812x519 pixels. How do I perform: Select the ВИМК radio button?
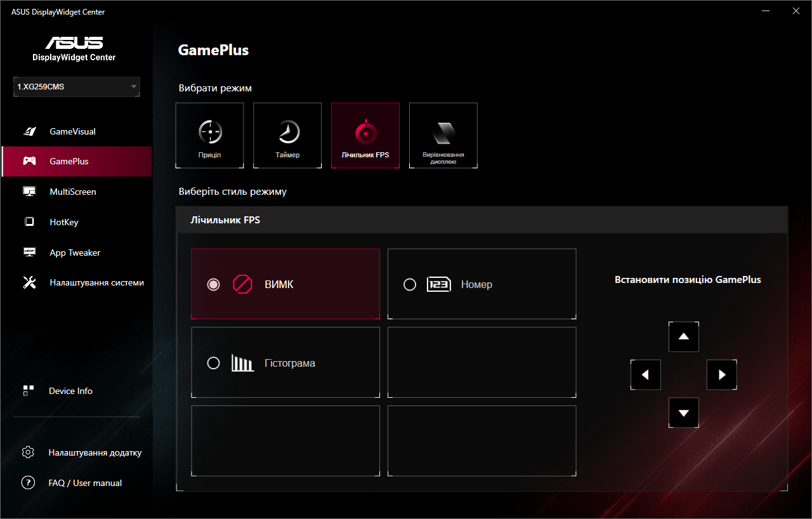tap(214, 284)
